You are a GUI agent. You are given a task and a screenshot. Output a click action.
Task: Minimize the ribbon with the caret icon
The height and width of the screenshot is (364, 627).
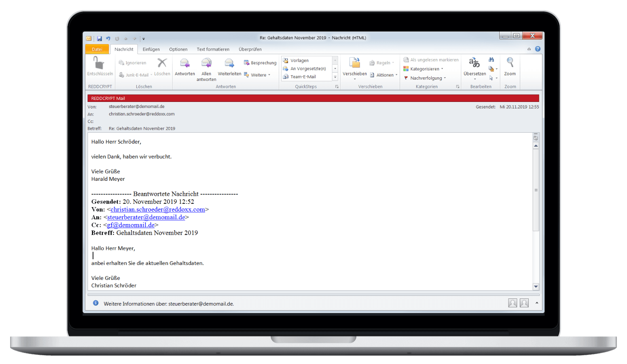click(529, 49)
